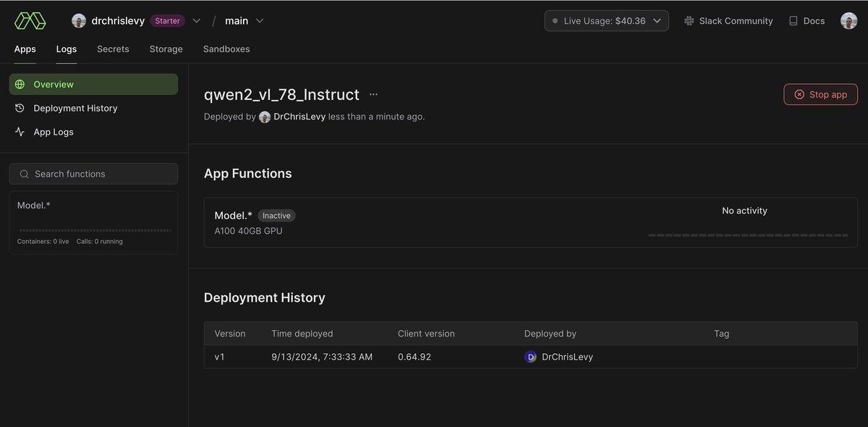868x427 pixels.
Task: Open the Live Usage dropdown
Action: [606, 21]
